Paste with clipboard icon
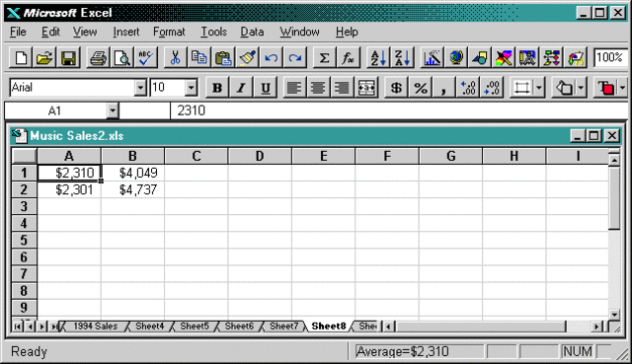This screenshot has width=632, height=364. coord(222,58)
